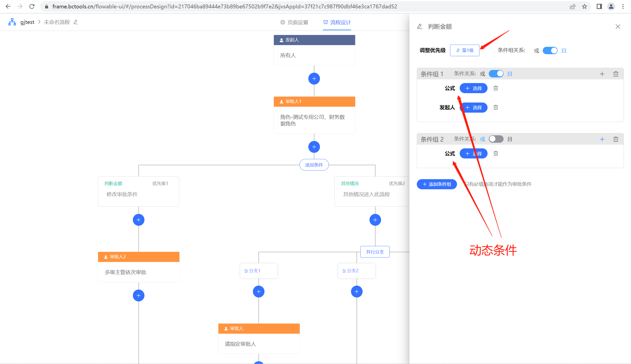Image resolution: width=631 pixels, height=364 pixels.
Task: Delete the 公式 condition in 条件组 1
Action: pos(496,88)
